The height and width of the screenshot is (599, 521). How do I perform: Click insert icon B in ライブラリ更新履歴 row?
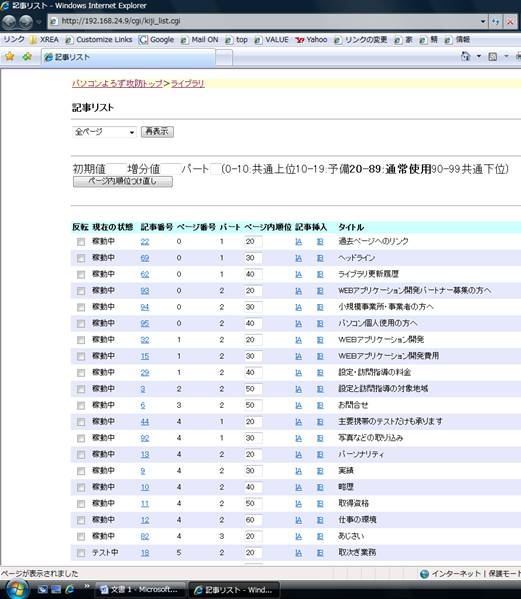(x=320, y=274)
